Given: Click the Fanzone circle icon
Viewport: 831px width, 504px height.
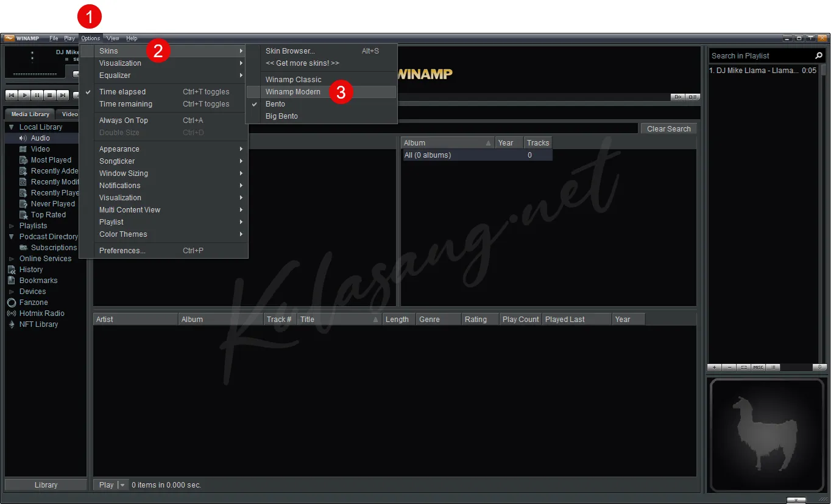Looking at the screenshot, I should click(x=12, y=303).
